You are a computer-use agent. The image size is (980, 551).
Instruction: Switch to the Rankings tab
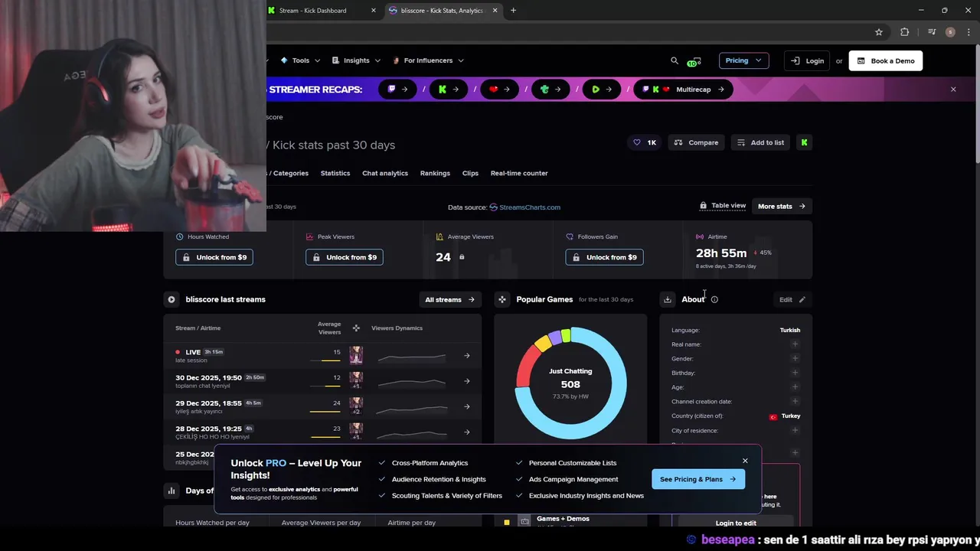[435, 173]
